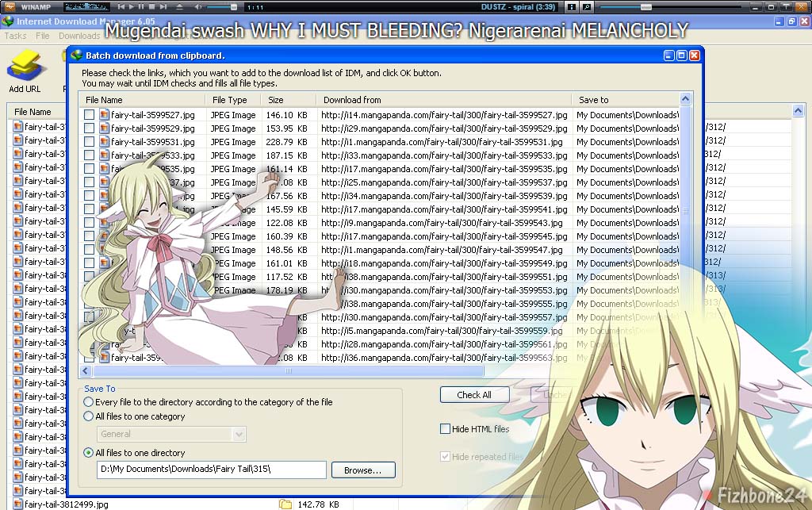812x510 pixels.
Task: Click Winamp magnifier search icon
Action: coord(587,7)
